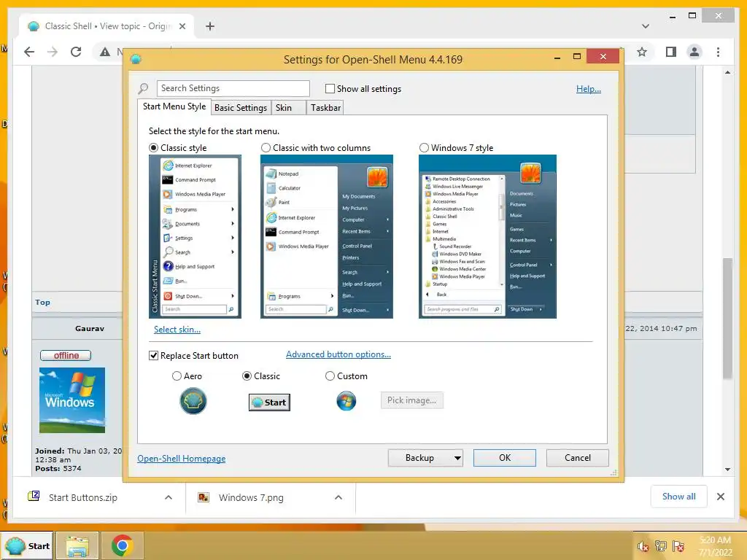
Task: Click the network tray icon
Action: click(661, 546)
